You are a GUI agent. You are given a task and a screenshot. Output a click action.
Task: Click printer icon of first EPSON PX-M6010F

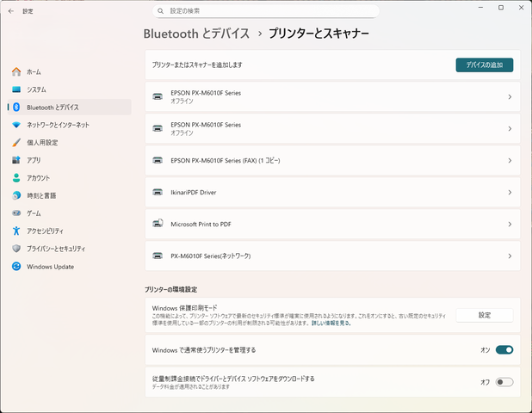click(158, 96)
